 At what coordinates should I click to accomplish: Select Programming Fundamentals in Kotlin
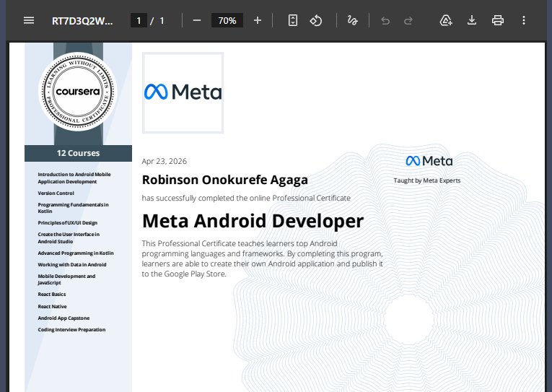[x=73, y=208]
